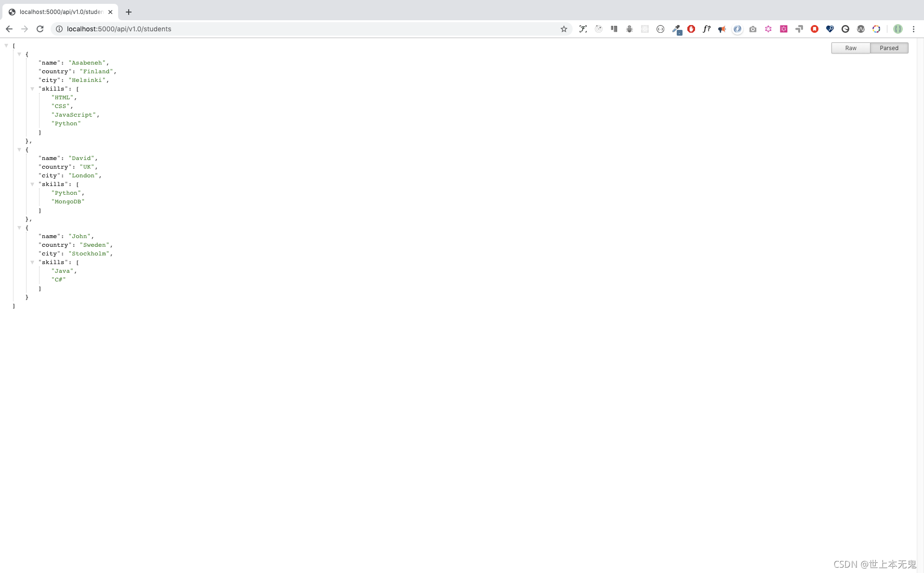924x573 pixels.
Task: Open the React developer tools extension
Action: click(x=645, y=29)
